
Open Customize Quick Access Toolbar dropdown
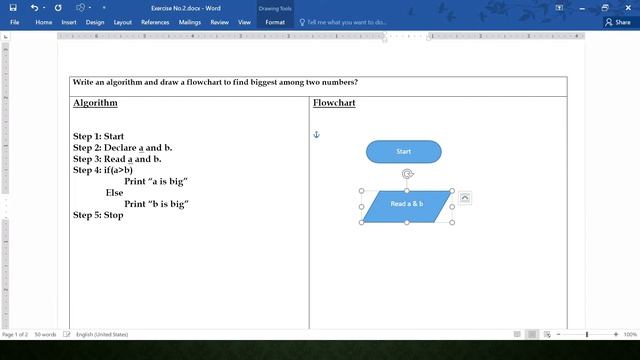104,8
